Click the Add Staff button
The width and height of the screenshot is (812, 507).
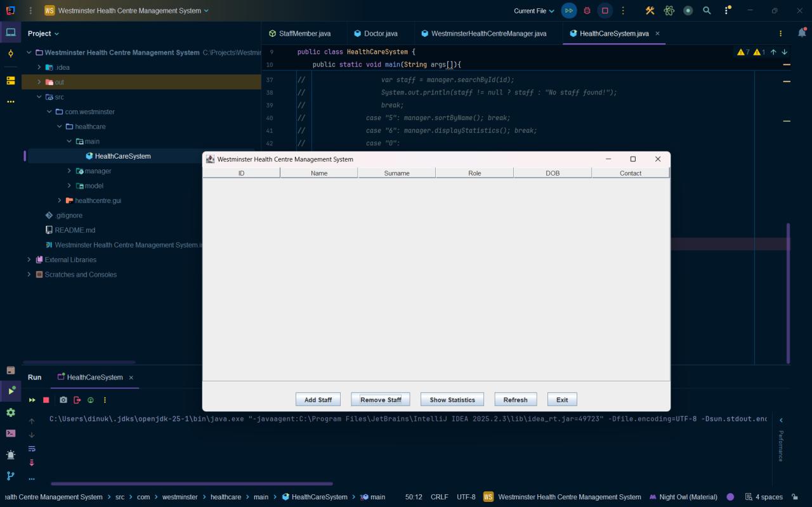point(318,400)
